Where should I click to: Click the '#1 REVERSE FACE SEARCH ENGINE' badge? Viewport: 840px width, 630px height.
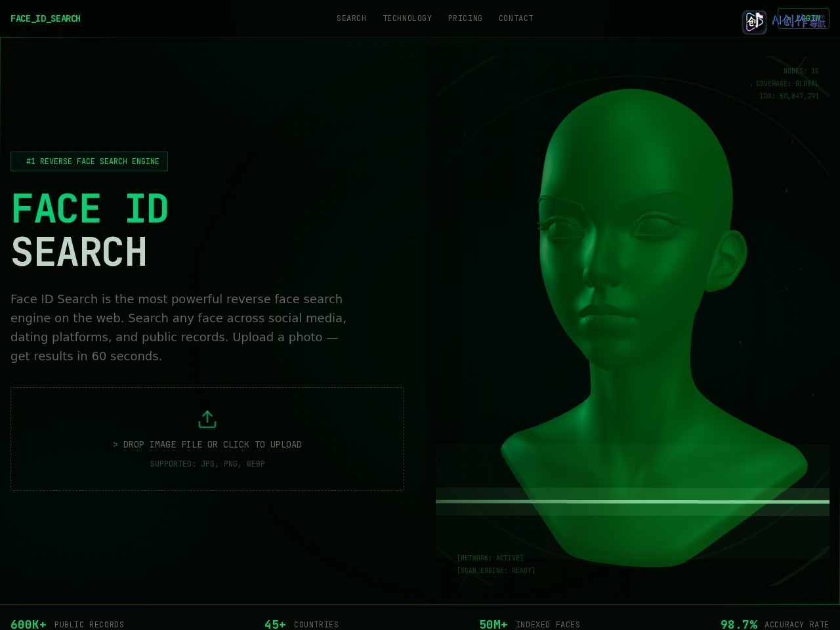(89, 161)
